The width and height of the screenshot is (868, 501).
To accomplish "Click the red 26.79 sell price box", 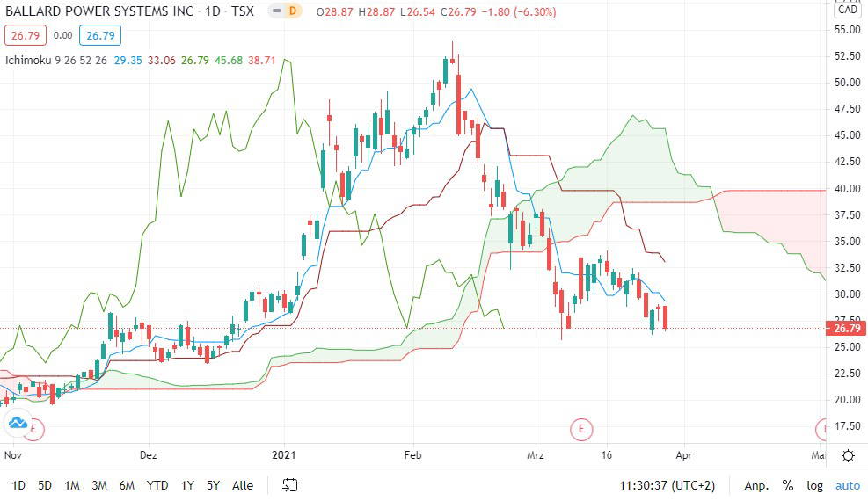I will point(26,35).
